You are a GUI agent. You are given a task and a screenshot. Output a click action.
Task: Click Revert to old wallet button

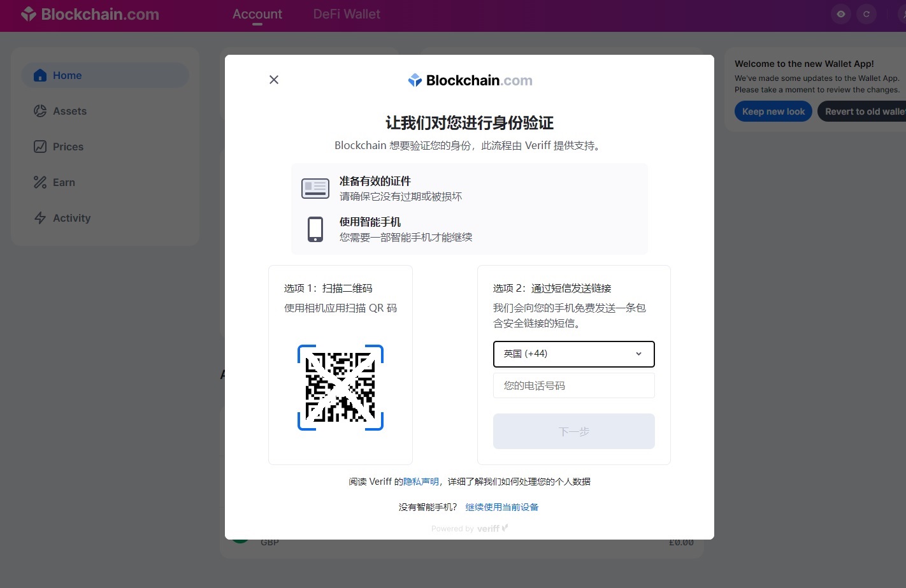[x=863, y=111]
